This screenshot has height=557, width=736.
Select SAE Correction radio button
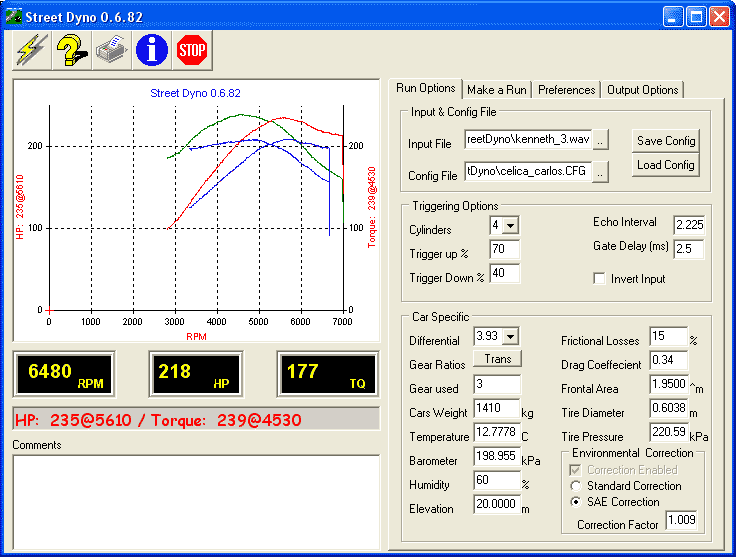(575, 502)
